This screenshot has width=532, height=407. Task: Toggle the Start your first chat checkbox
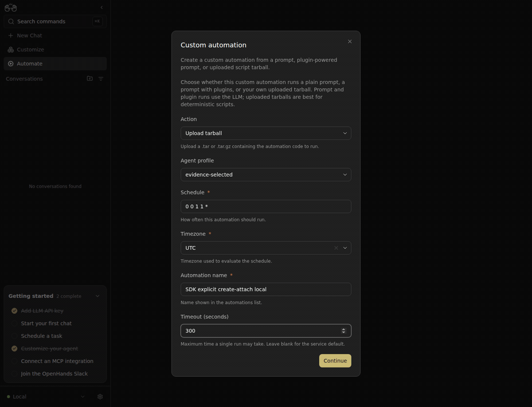[x=15, y=324]
